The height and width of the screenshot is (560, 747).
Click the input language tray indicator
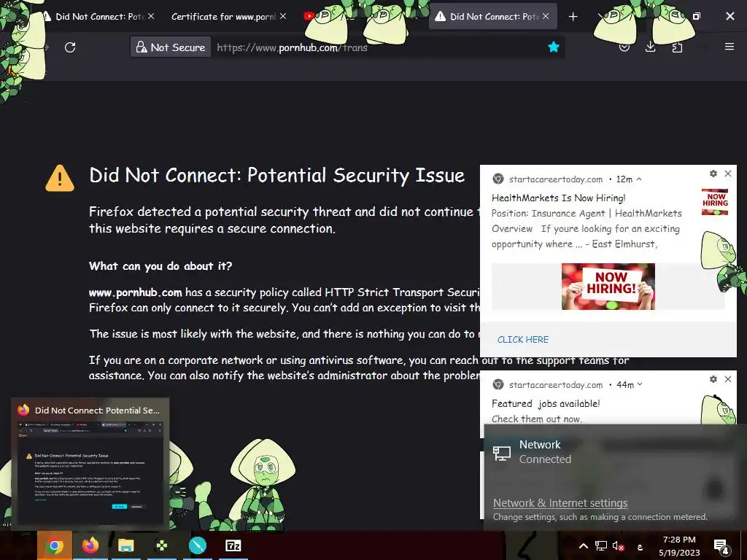click(x=640, y=547)
